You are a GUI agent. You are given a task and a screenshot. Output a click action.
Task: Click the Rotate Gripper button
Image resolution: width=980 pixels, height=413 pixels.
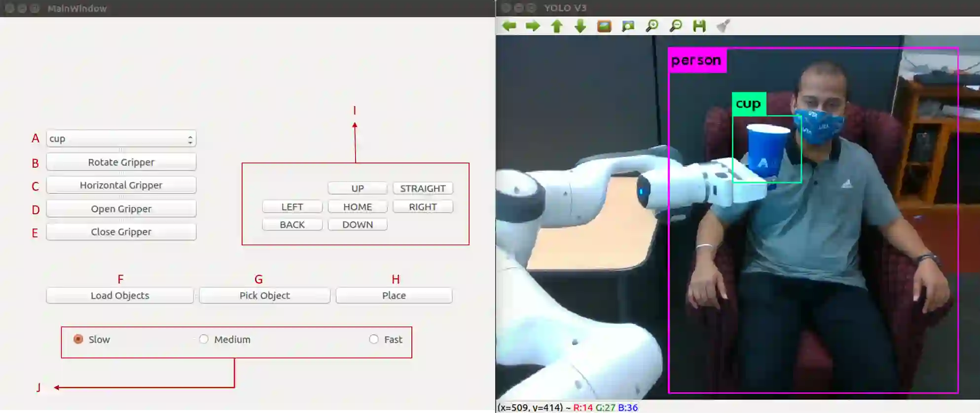click(121, 162)
